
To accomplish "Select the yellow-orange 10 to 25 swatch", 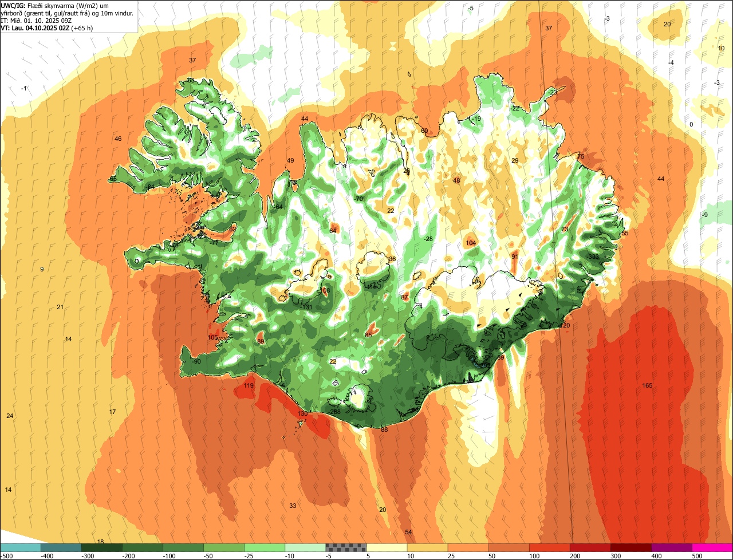I will coord(427,547).
